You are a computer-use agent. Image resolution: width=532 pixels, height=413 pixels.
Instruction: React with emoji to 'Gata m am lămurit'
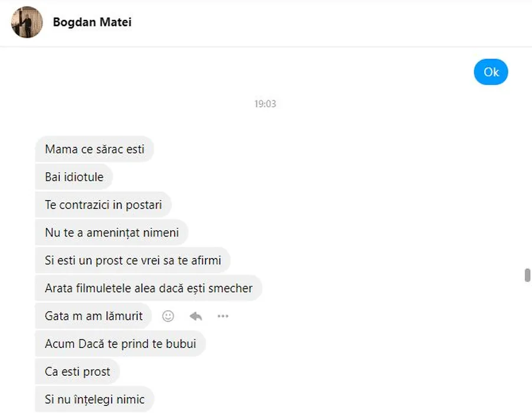click(168, 316)
